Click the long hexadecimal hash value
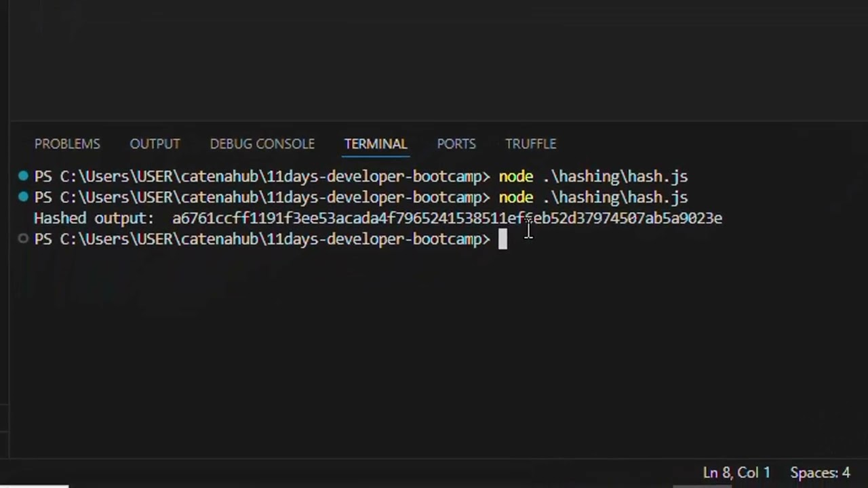Viewport: 868px width, 488px height. click(x=447, y=218)
